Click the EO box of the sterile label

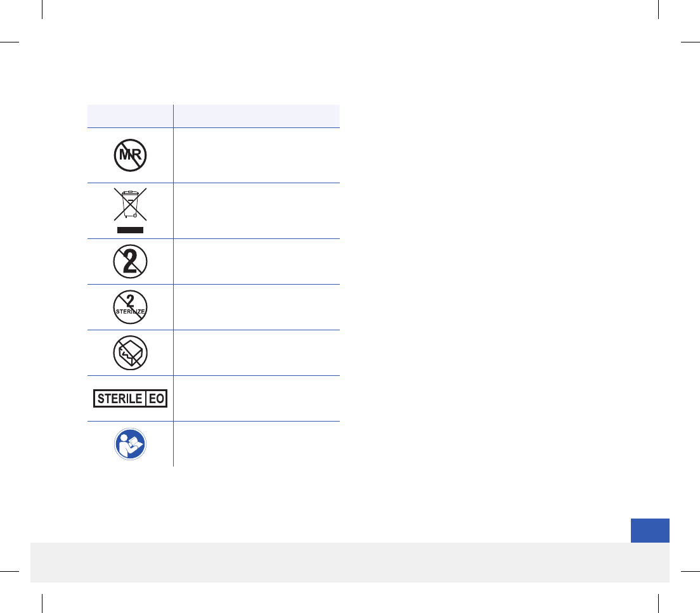coord(156,398)
